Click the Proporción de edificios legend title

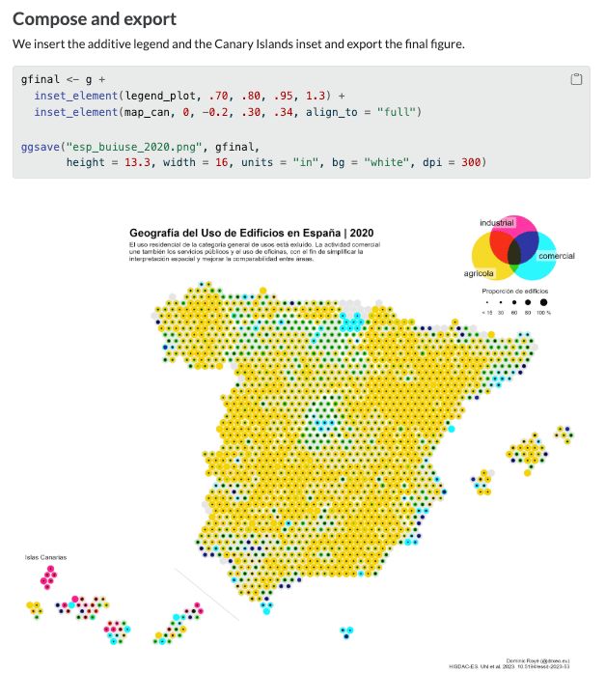516,290
